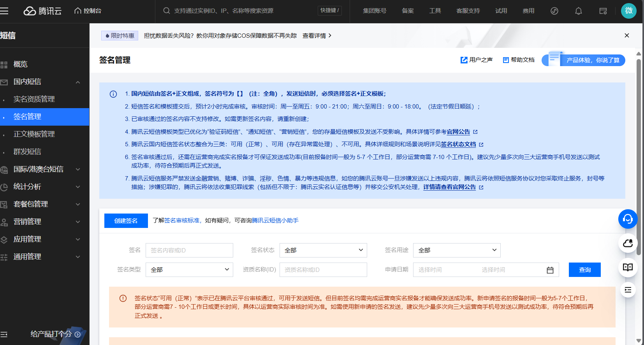Image resolution: width=644 pixels, height=345 pixels.
Task: Open 群发短信
Action: [27, 152]
